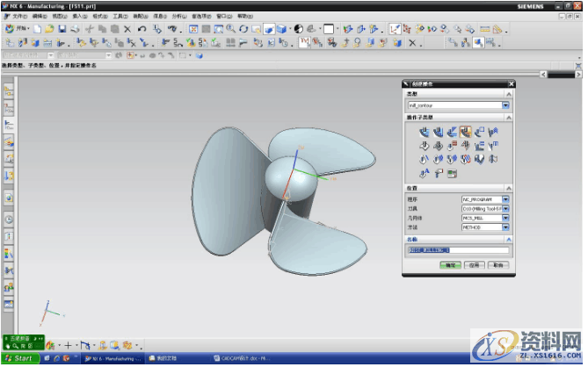
Task: Click the Undo arrow in toolbar
Action: (x=142, y=29)
